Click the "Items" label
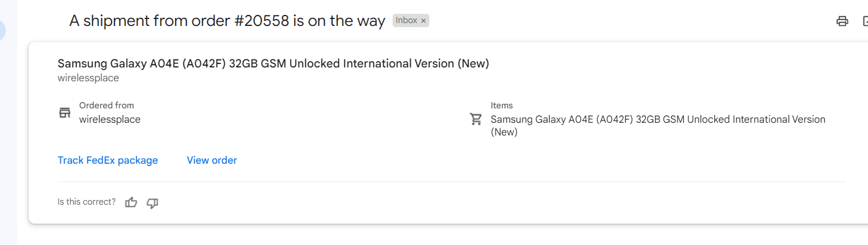Viewport: 868px width, 245px height. click(501, 105)
